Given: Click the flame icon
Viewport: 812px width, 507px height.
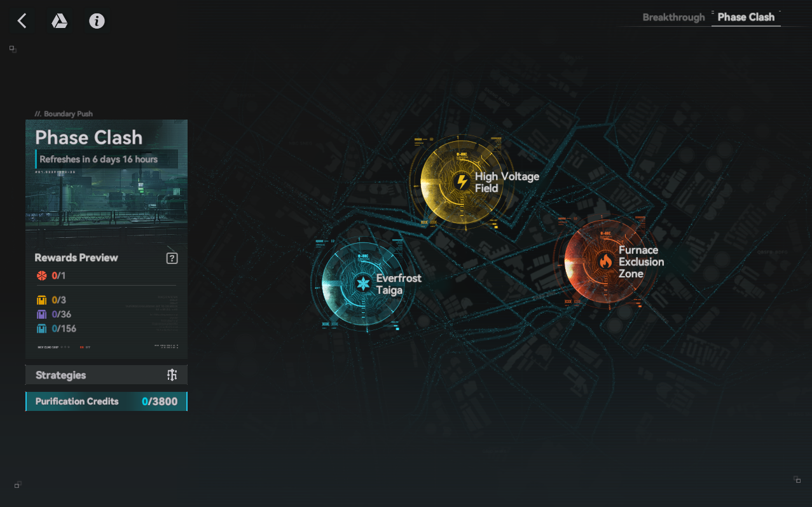Looking at the screenshot, I should click(x=605, y=261).
